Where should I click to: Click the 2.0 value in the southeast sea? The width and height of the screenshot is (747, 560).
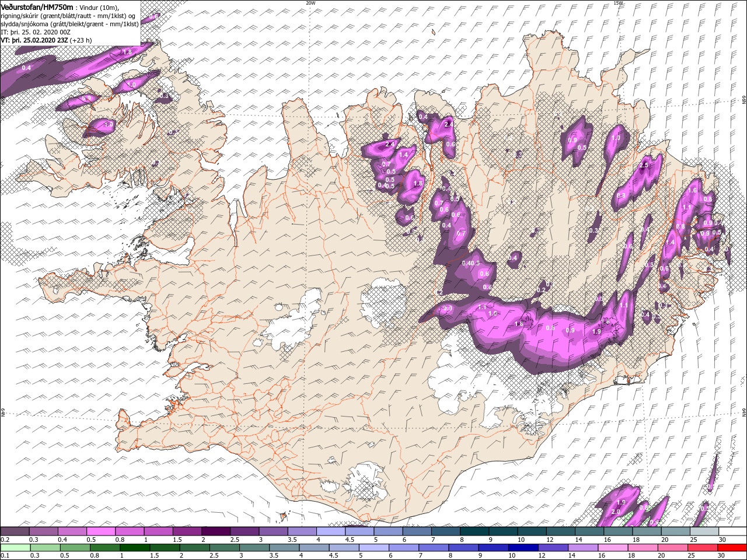coord(615,512)
